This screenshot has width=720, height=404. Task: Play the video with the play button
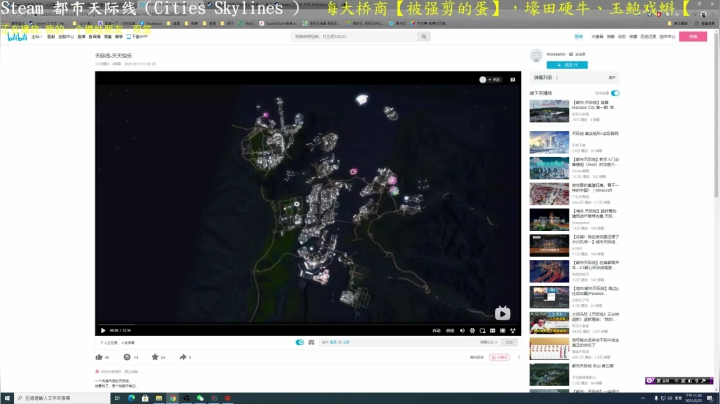click(x=103, y=330)
